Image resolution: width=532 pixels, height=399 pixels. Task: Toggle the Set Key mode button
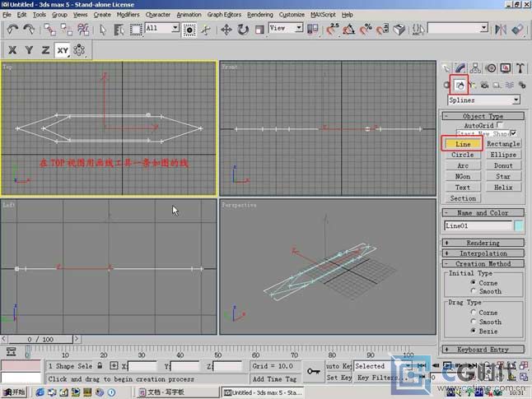(x=338, y=378)
